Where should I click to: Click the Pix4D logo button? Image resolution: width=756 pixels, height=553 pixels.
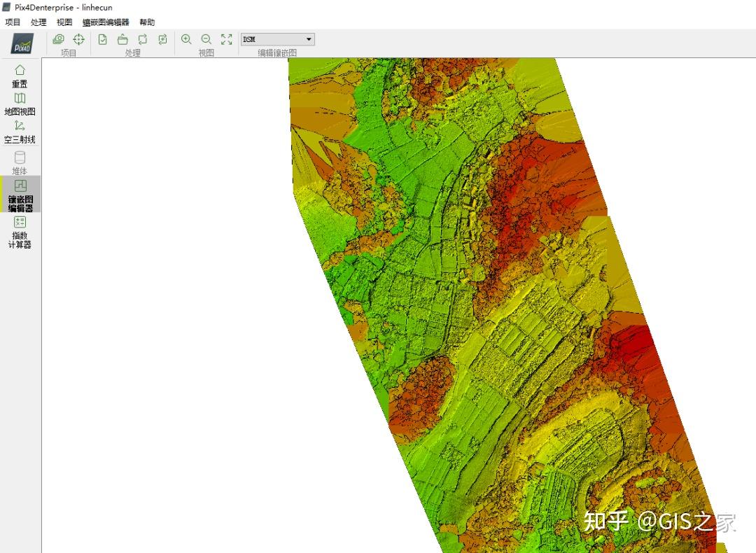point(21,43)
